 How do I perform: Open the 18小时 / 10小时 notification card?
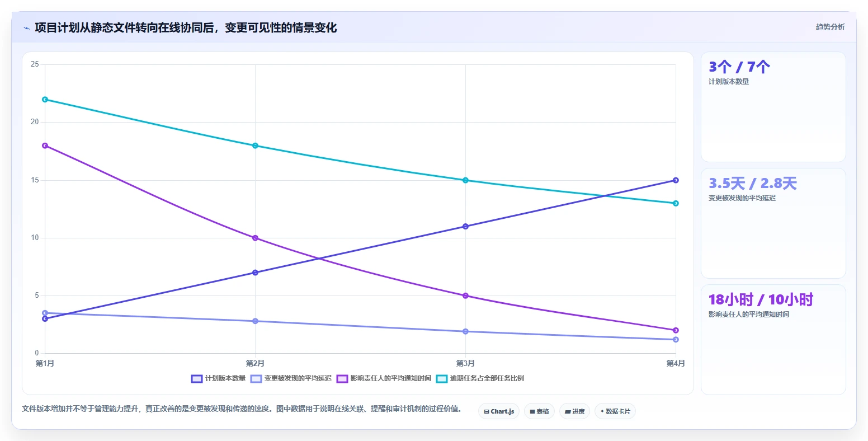tap(773, 340)
